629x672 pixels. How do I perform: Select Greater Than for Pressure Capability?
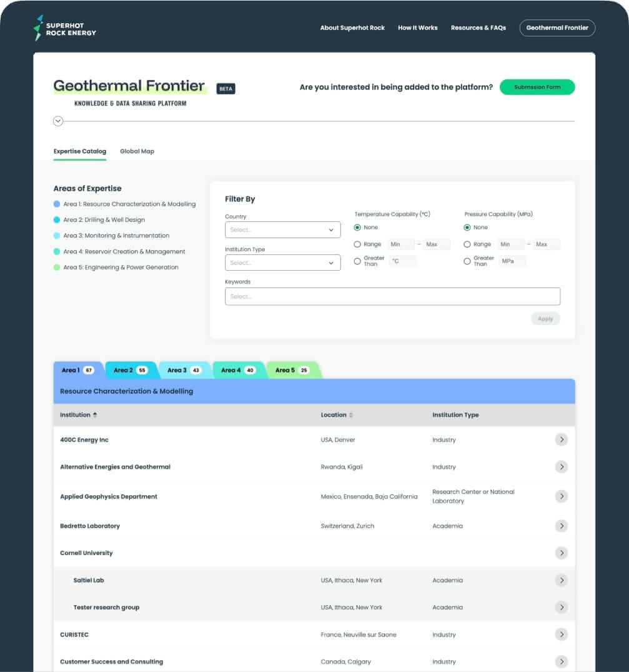tap(467, 261)
